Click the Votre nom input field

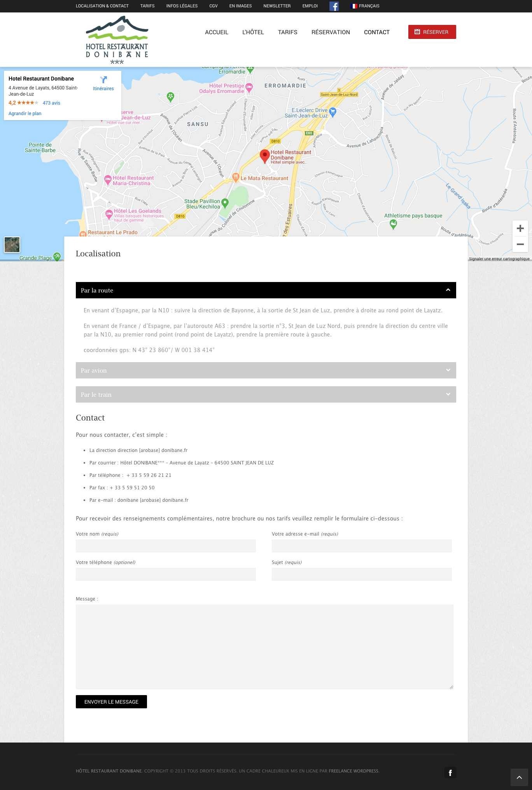point(166,546)
